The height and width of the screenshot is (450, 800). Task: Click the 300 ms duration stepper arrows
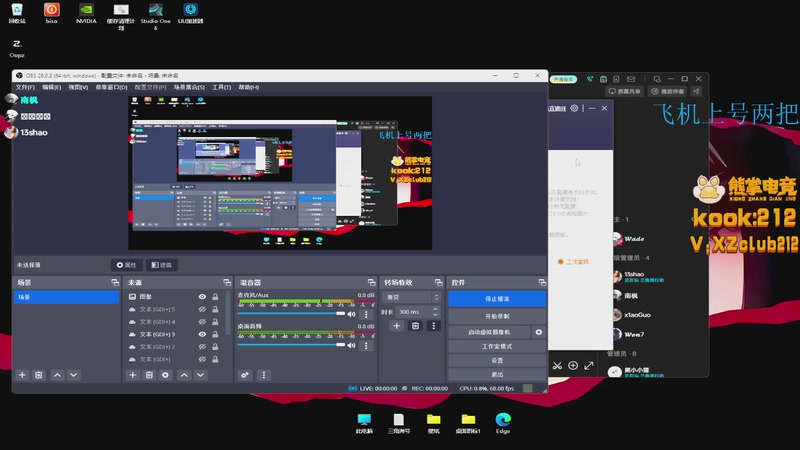click(435, 311)
